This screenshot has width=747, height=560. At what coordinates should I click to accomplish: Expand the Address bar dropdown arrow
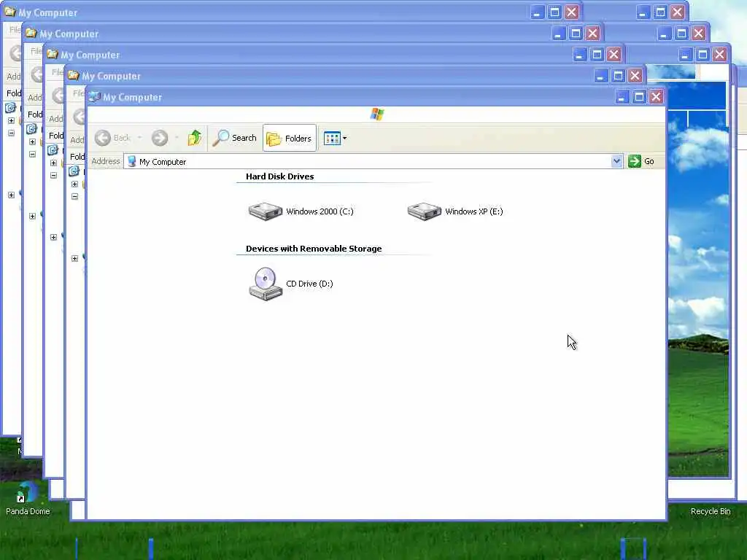tap(616, 161)
